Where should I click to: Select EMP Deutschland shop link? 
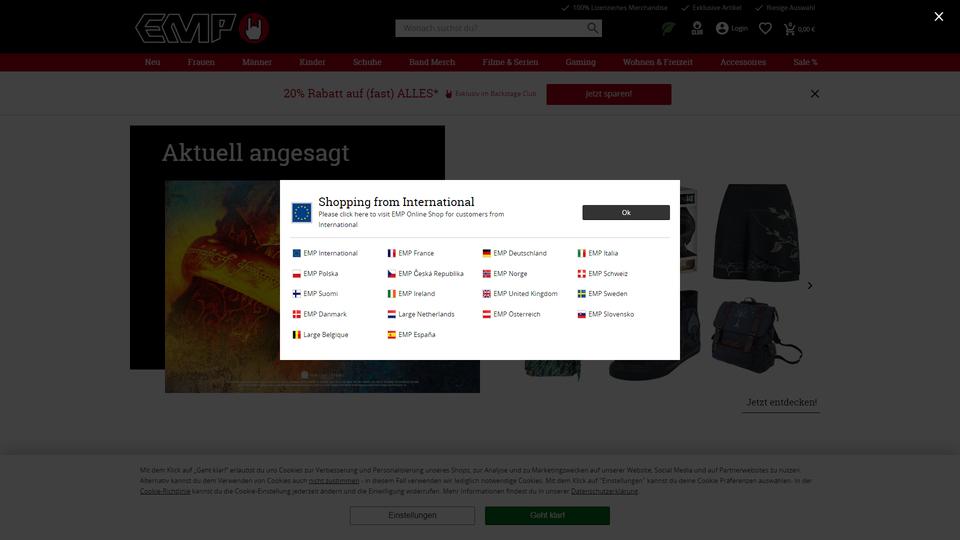pyautogui.click(x=514, y=253)
